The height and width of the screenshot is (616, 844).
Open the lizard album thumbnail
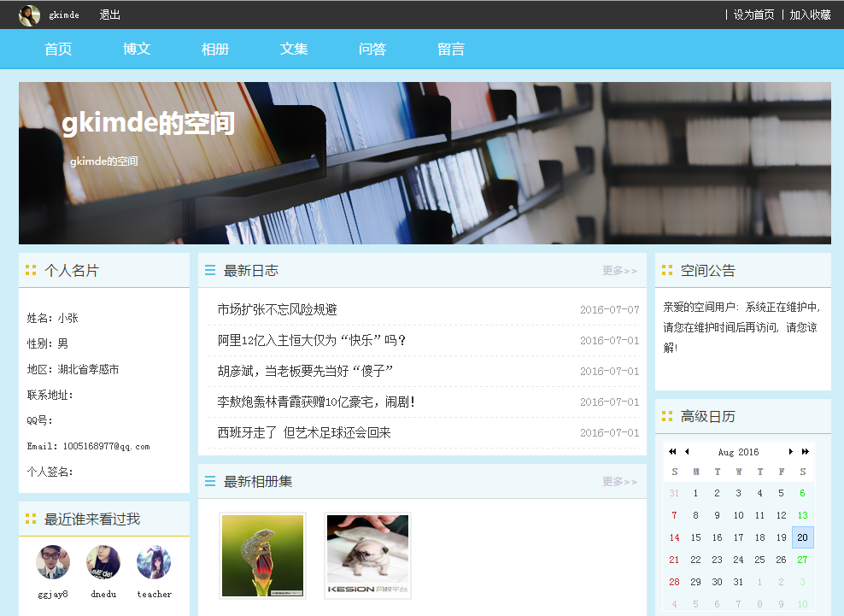pyautogui.click(x=262, y=555)
